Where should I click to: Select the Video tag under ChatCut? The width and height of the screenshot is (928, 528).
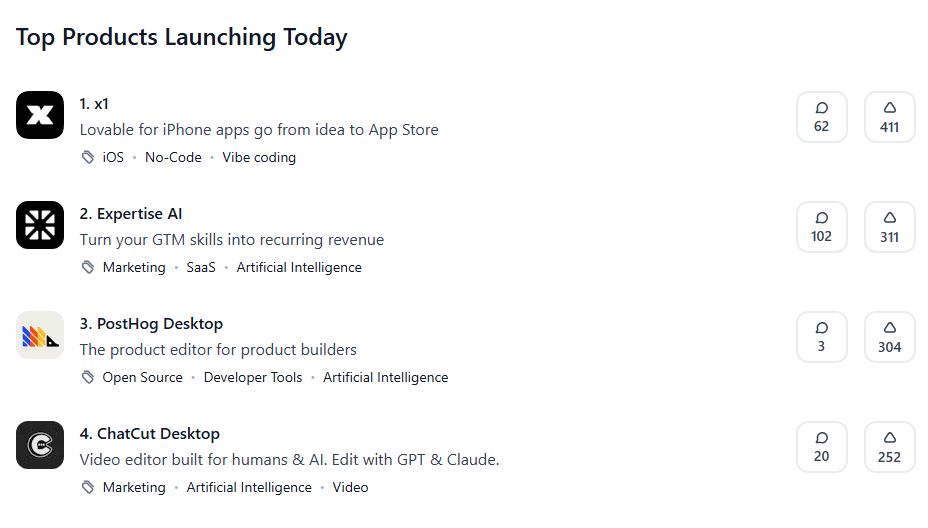(350, 488)
